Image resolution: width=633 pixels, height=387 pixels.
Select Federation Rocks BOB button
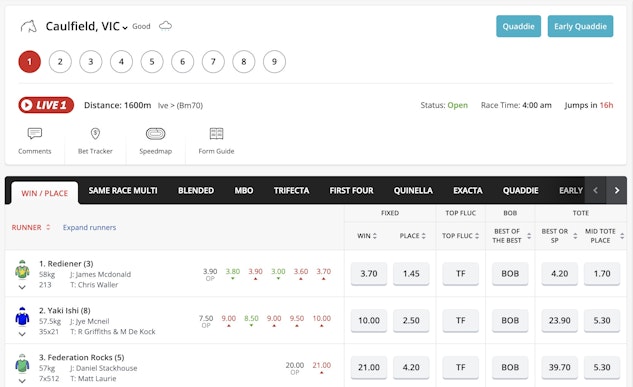(x=510, y=367)
